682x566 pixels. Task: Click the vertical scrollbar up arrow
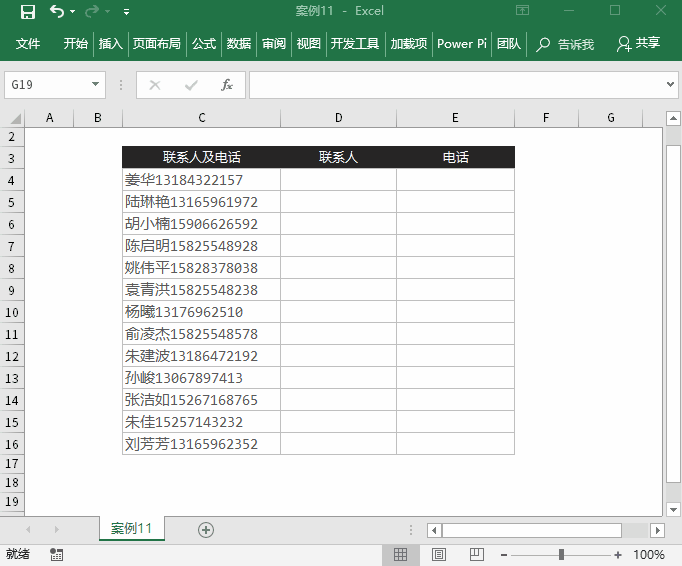673,118
